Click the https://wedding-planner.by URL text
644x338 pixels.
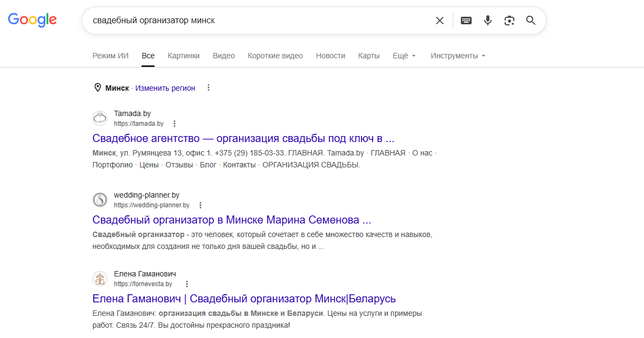tap(152, 205)
